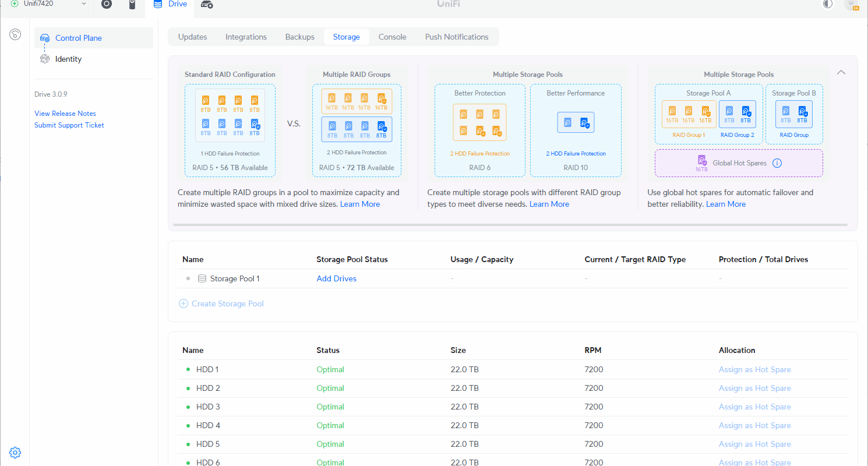Click the dashboard icon in left rail
868x466 pixels.
(16, 34)
